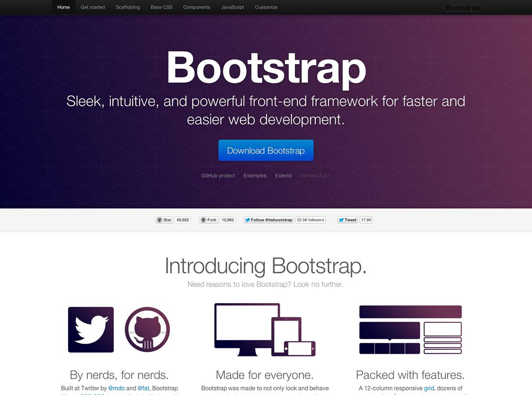Select JavaScript in navbar
The height and width of the screenshot is (395, 532).
click(x=232, y=7)
